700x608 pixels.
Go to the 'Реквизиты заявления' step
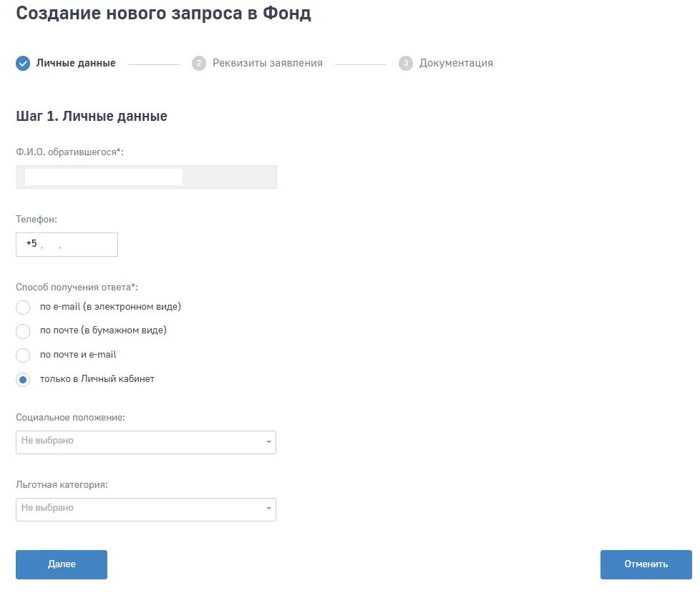268,63
